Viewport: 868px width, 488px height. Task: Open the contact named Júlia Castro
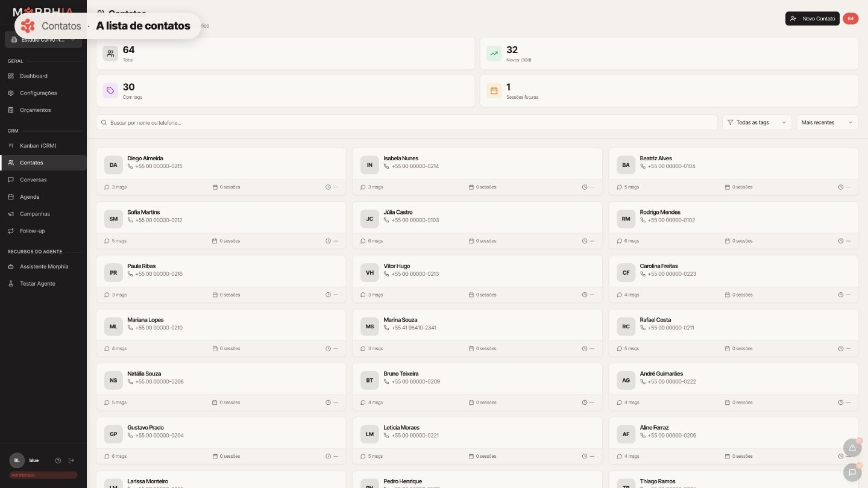(x=398, y=212)
